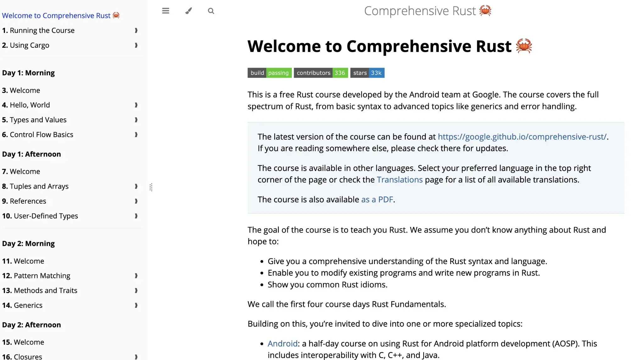Expand the References chapter
This screenshot has width=644, height=360.
(x=136, y=201)
